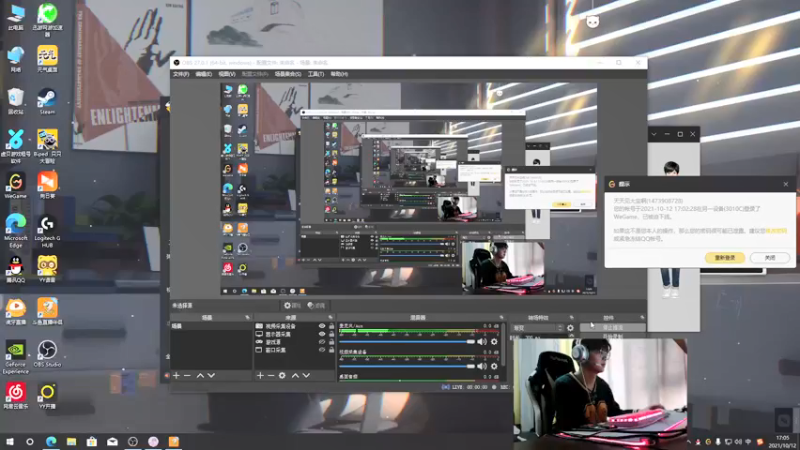800x450 pixels.
Task: Adjust the 麦克风/Aux volume slider
Action: 407,341
